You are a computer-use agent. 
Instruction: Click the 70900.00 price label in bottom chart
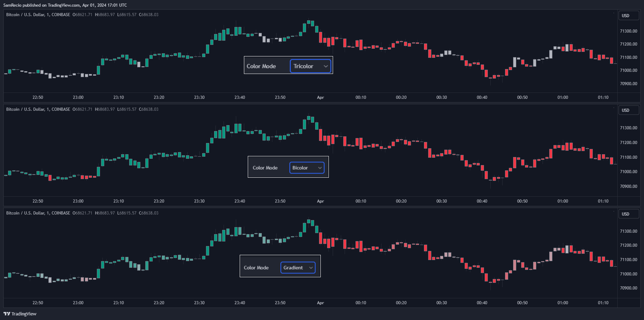(x=629, y=288)
